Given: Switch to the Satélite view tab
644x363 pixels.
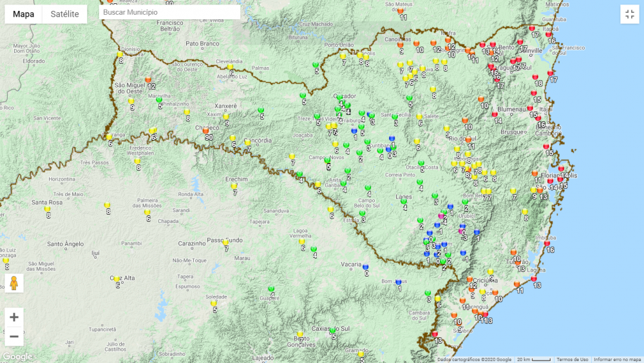Looking at the screenshot, I should click(64, 14).
